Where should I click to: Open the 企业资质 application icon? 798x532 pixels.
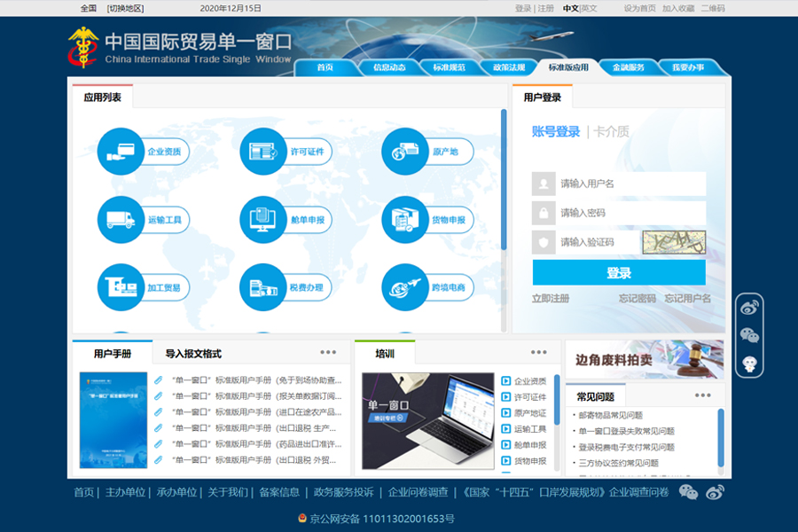[x=121, y=152]
